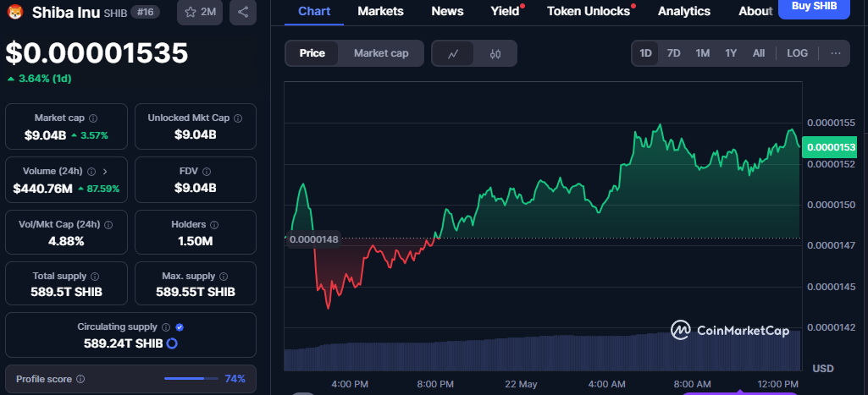The height and width of the screenshot is (395, 868).
Task: Click the 0.0000153 current price label
Action: 829,147
